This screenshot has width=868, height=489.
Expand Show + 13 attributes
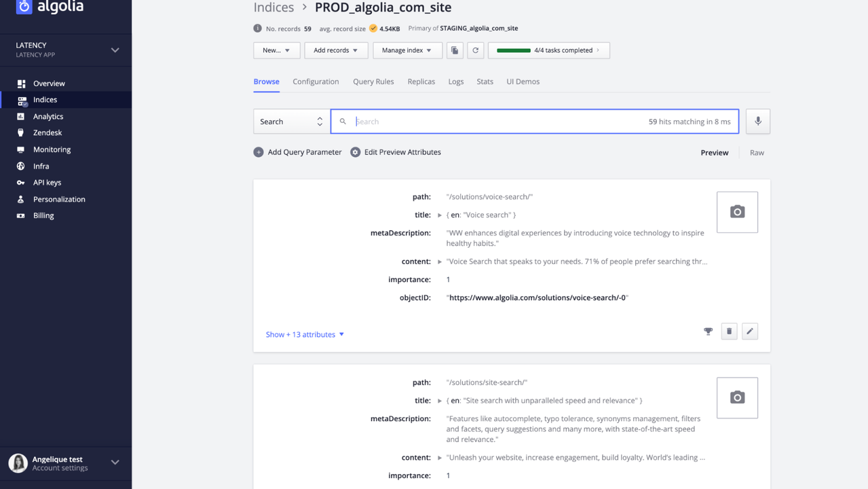point(305,335)
